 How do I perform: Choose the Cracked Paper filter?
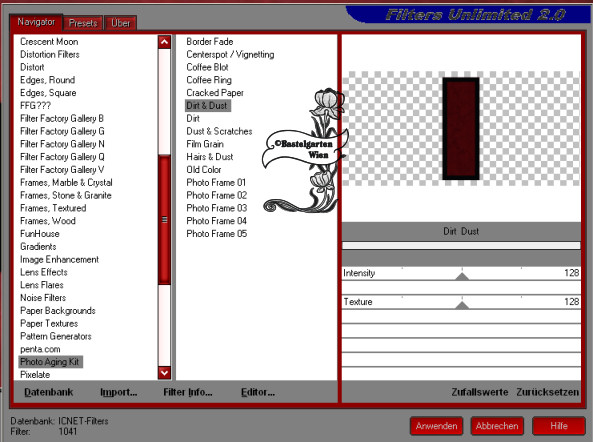click(215, 93)
